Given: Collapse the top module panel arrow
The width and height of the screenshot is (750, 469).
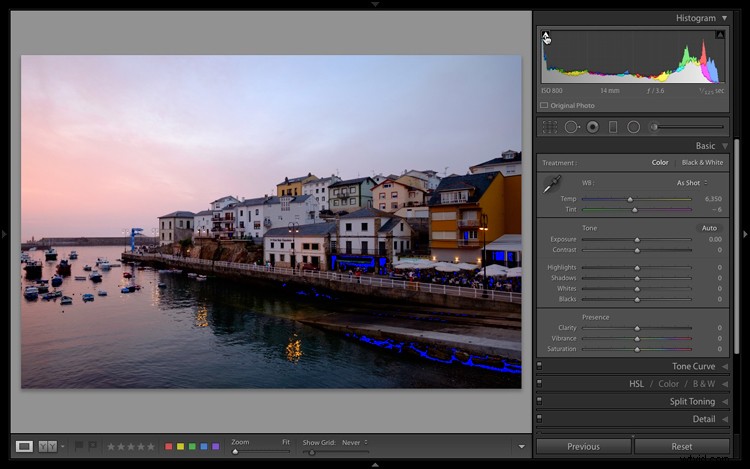Looking at the screenshot, I should coord(375,4).
